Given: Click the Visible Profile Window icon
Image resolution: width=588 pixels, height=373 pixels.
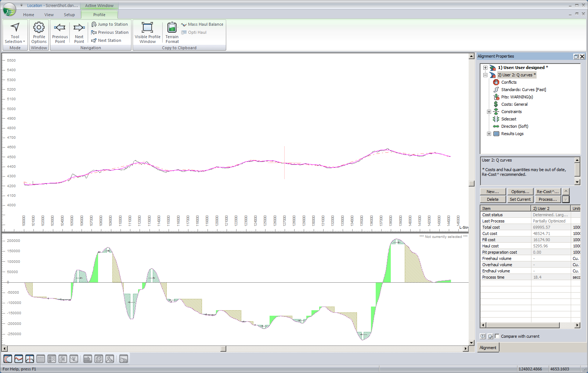Looking at the screenshot, I should (147, 28).
